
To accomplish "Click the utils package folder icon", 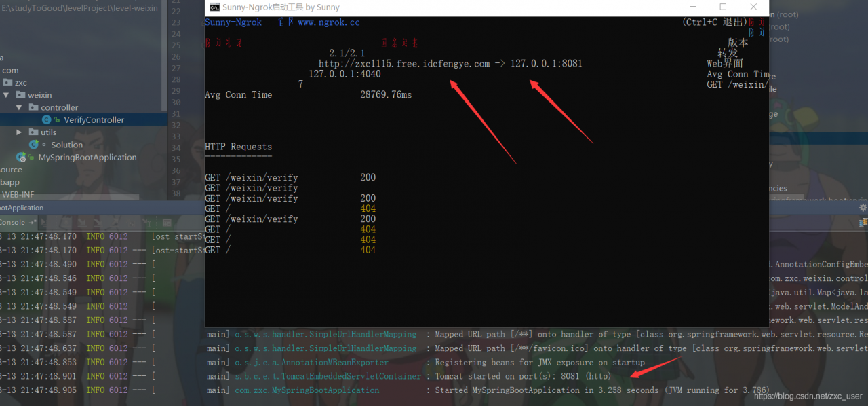I will pos(33,132).
